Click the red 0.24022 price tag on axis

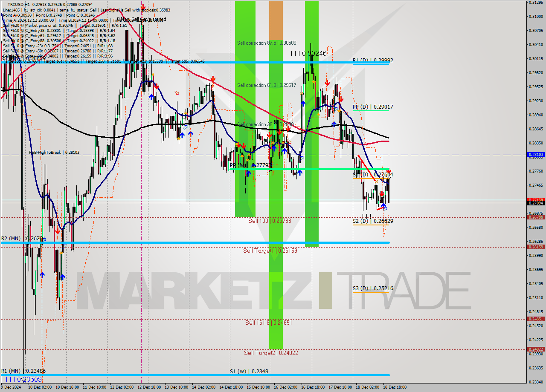coord(536,349)
